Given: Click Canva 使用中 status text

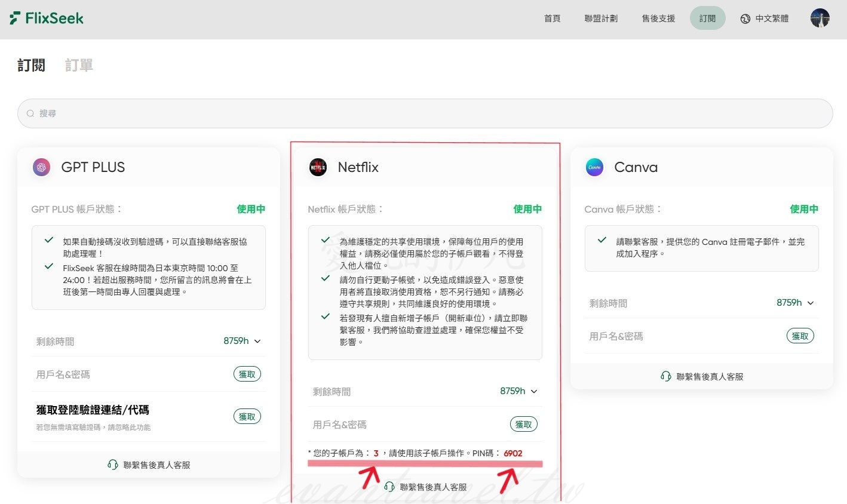Looking at the screenshot, I should pos(804,209).
